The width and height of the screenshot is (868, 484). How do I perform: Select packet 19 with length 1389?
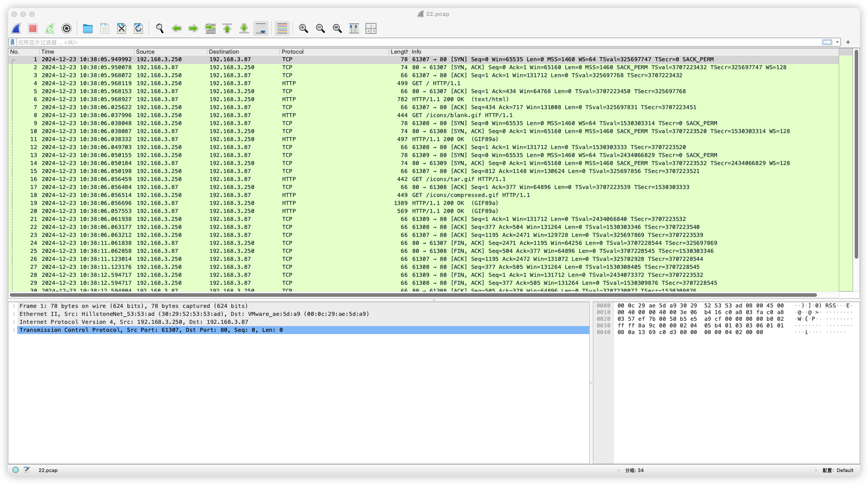424,203
